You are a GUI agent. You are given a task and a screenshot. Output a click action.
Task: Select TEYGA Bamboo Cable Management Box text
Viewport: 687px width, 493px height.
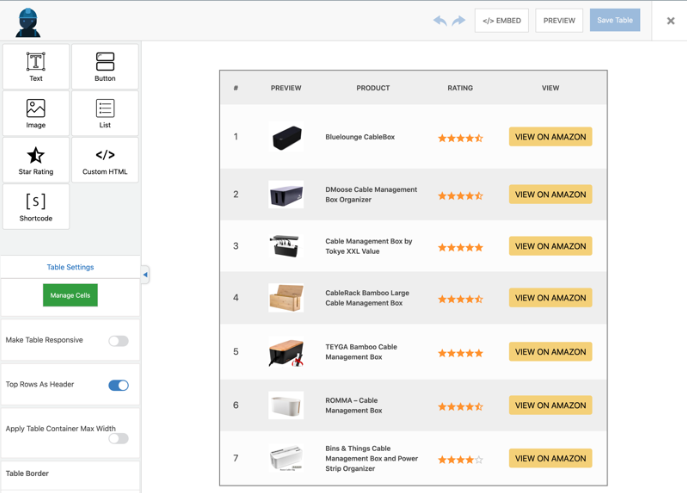361,351
